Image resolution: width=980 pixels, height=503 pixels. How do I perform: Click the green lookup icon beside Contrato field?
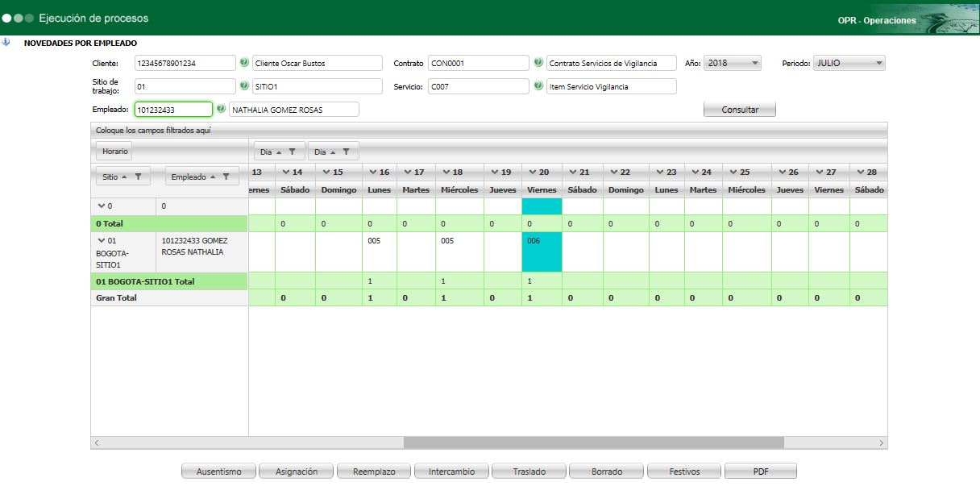coord(538,63)
